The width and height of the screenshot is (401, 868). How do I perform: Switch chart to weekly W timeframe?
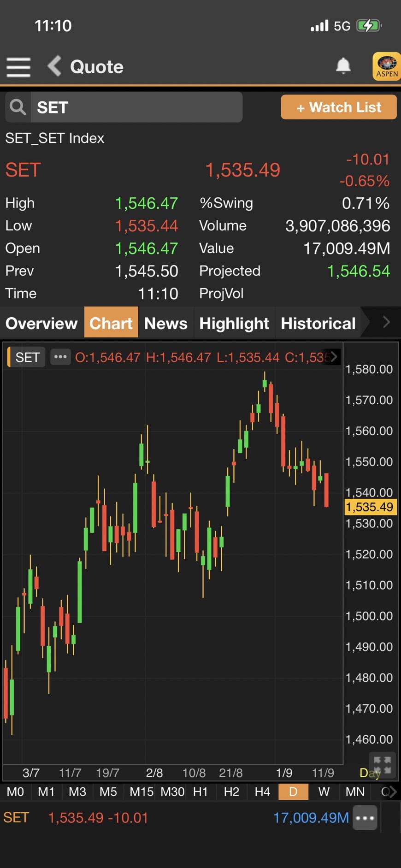pos(324,792)
